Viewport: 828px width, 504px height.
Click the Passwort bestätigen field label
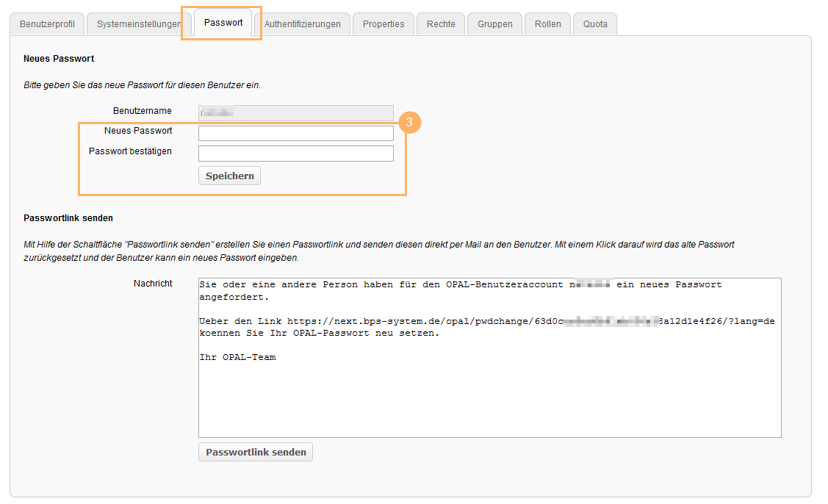(x=130, y=151)
